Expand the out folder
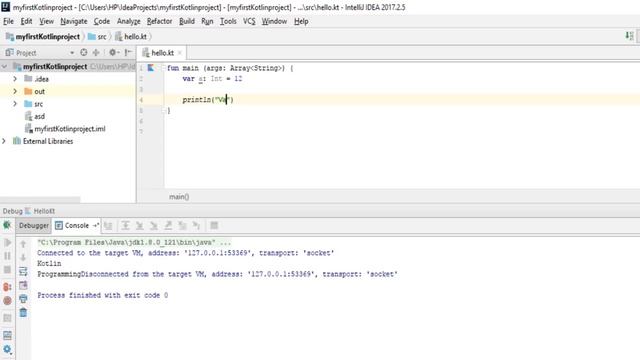The height and width of the screenshot is (360, 640). [15, 91]
